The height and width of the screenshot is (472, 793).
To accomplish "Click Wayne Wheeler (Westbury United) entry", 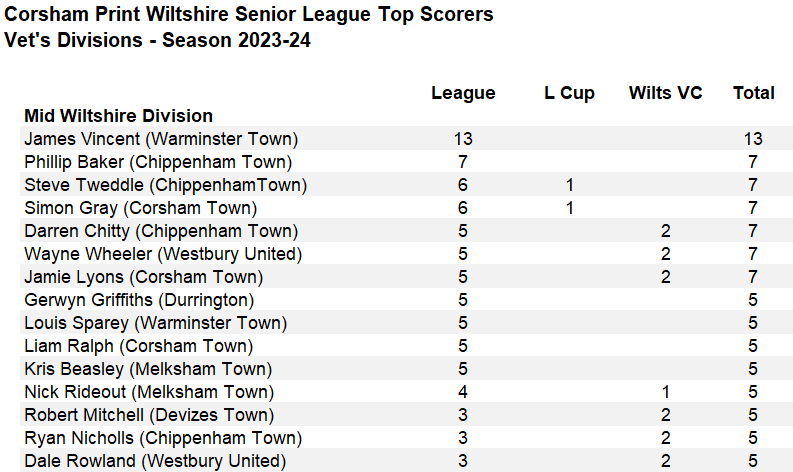I will [x=162, y=254].
